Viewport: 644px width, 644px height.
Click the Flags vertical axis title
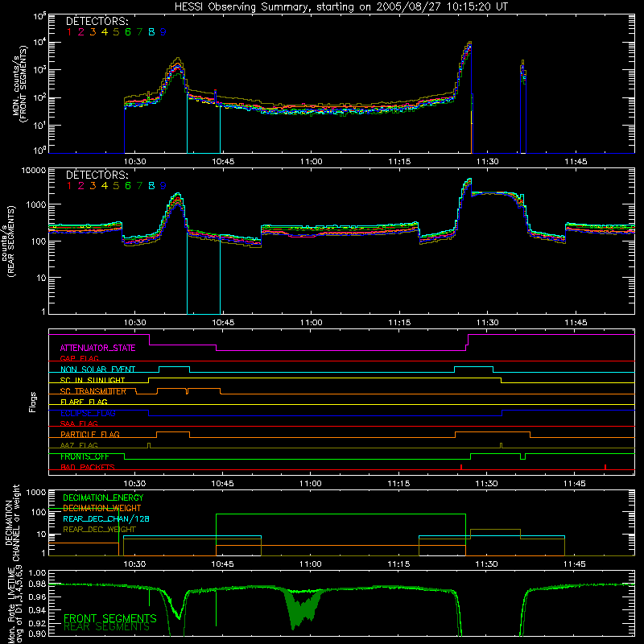(33, 402)
